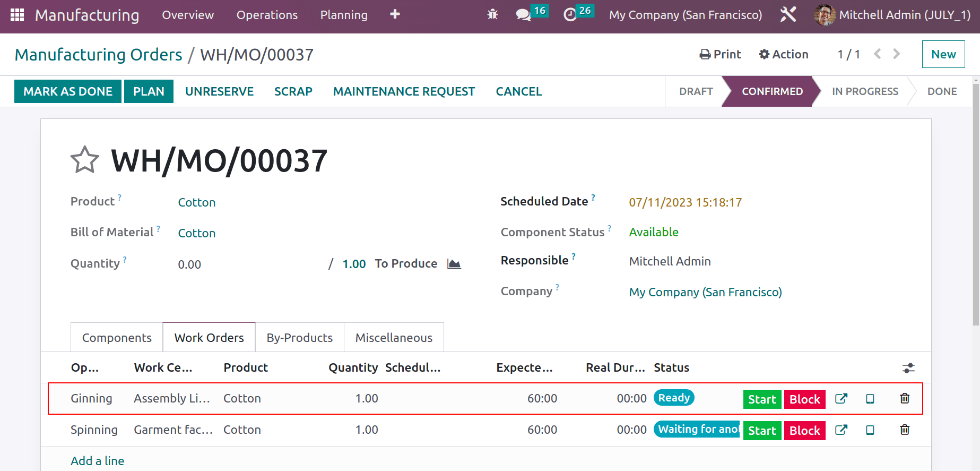Click the Status column header

(x=671, y=367)
